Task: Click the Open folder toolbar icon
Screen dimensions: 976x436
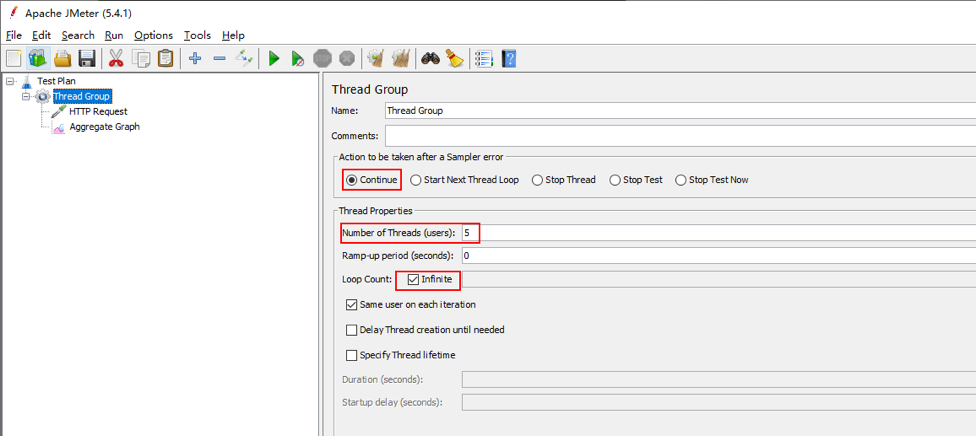Action: pyautogui.click(x=62, y=59)
